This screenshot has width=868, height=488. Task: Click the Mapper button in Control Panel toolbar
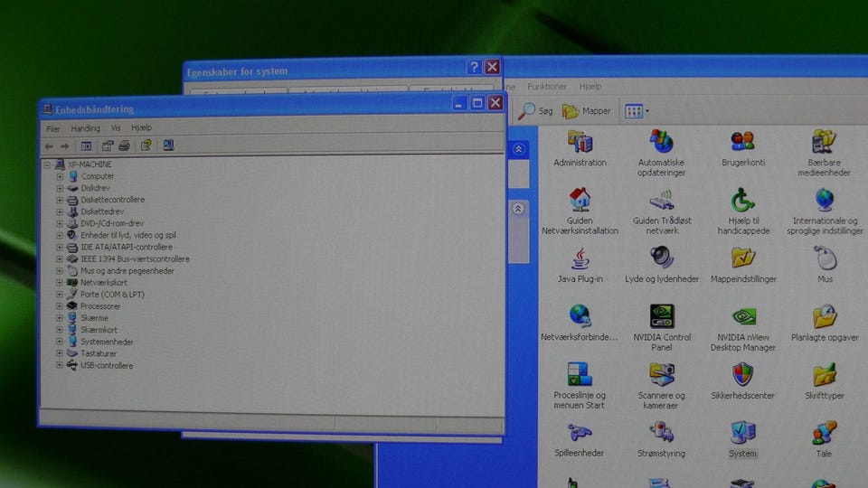[x=586, y=111]
